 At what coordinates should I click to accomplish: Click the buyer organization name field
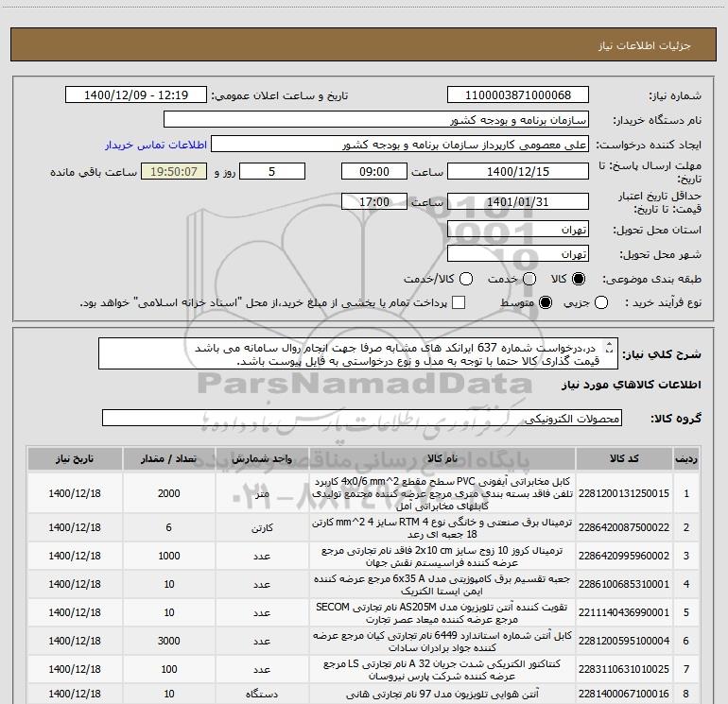tap(376, 120)
